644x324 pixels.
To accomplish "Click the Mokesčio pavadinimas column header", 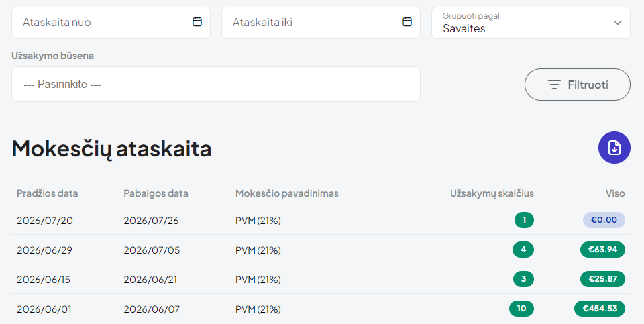I will point(287,193).
